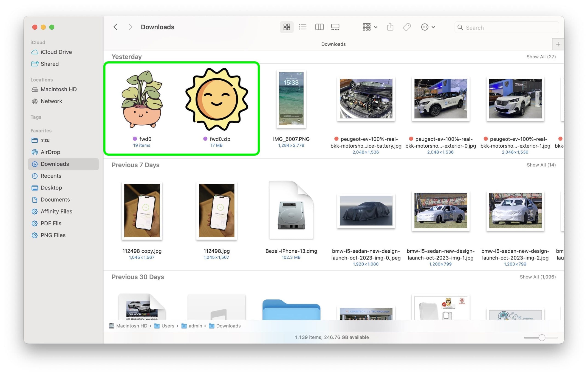588x375 pixels.
Task: Switch to list view
Action: (x=302, y=27)
